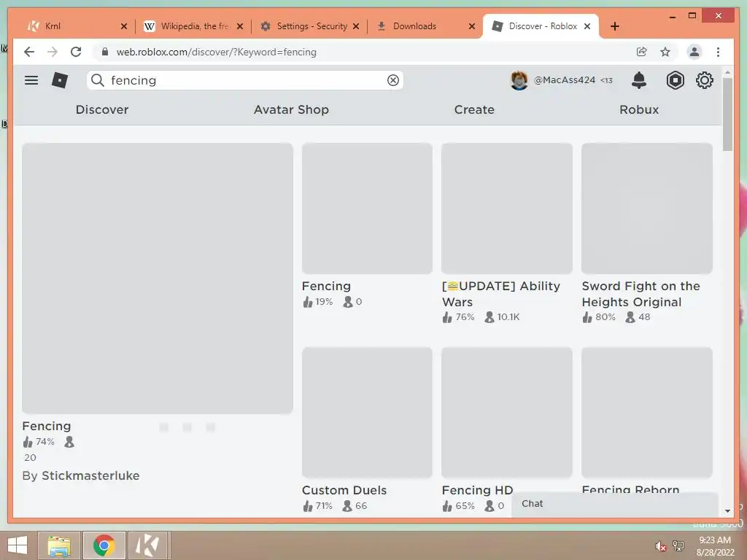The image size is (747, 560).
Task: Open the Avatar Shop section
Action: coord(291,109)
